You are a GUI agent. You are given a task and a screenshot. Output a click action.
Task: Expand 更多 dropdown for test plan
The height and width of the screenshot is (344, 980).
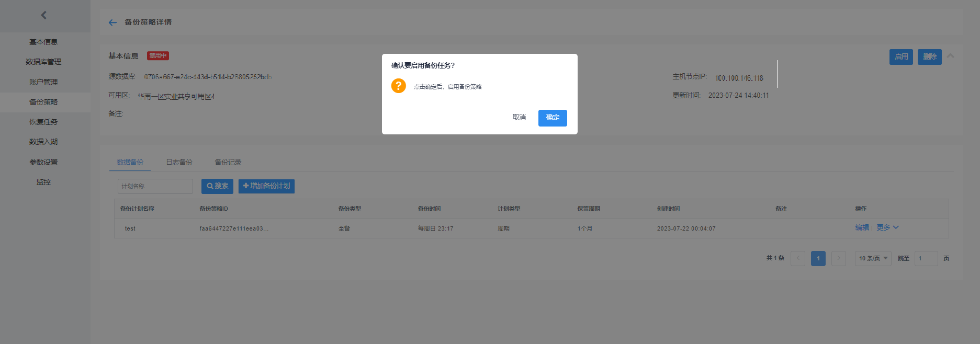pos(887,227)
